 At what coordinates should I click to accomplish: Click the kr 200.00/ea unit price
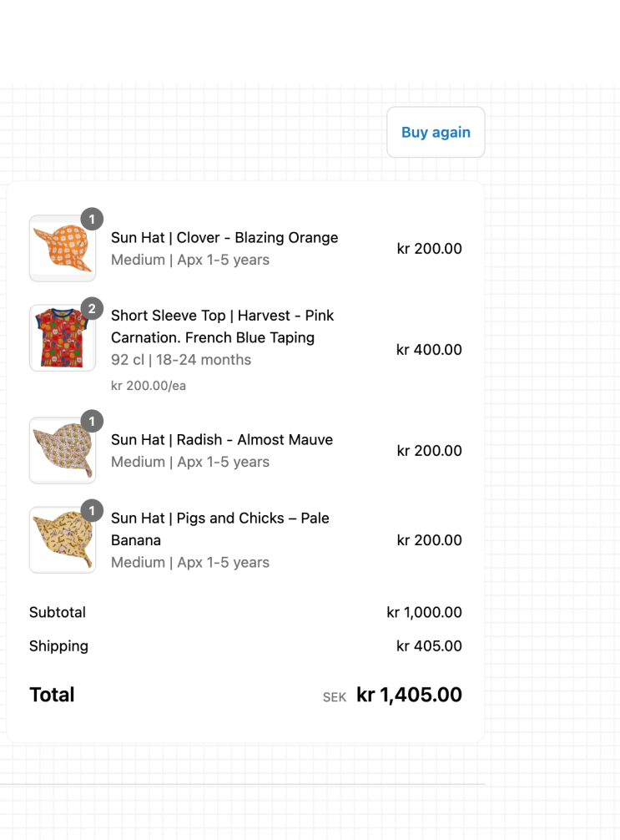(x=149, y=386)
